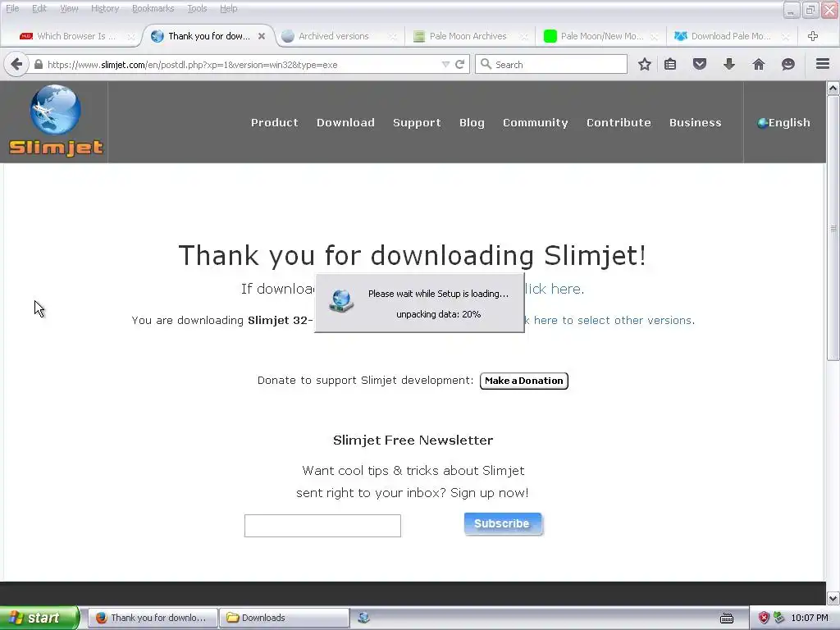The image size is (840, 630).
Task: Click the scrollbar up arrow
Action: point(833,89)
